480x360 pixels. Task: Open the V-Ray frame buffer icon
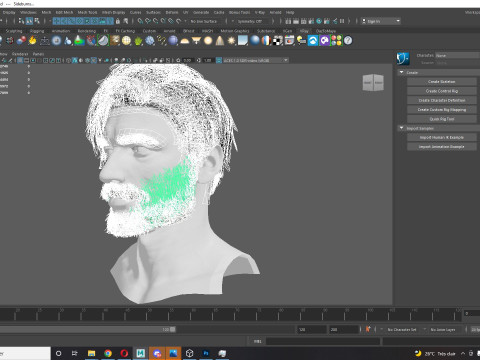(289, 41)
